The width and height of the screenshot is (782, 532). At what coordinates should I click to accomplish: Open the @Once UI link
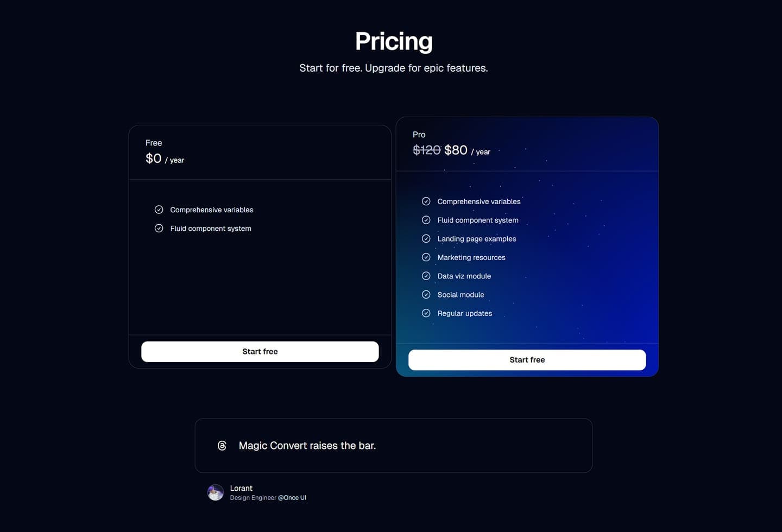[x=292, y=498]
